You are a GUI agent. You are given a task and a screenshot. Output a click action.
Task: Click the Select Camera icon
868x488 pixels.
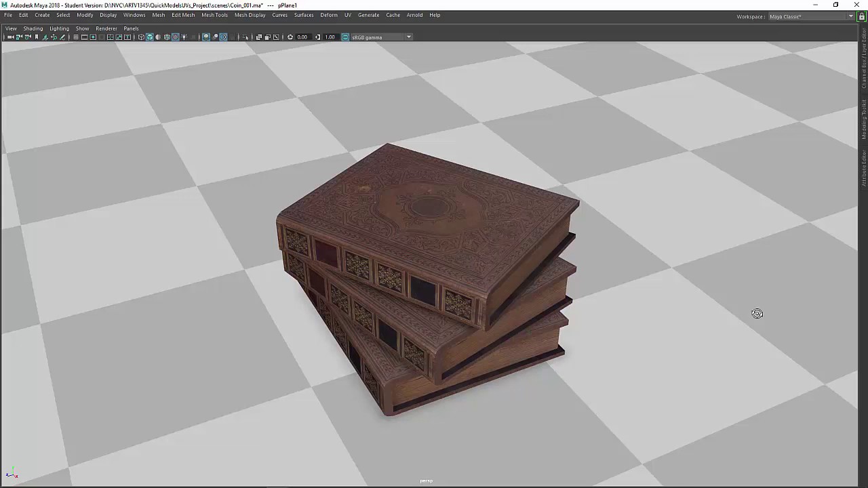pyautogui.click(x=11, y=37)
